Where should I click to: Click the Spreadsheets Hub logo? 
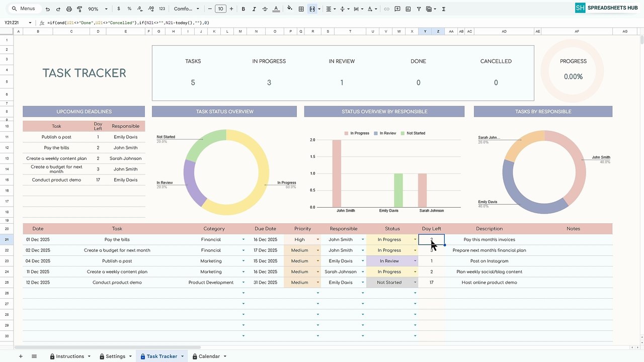click(x=606, y=8)
